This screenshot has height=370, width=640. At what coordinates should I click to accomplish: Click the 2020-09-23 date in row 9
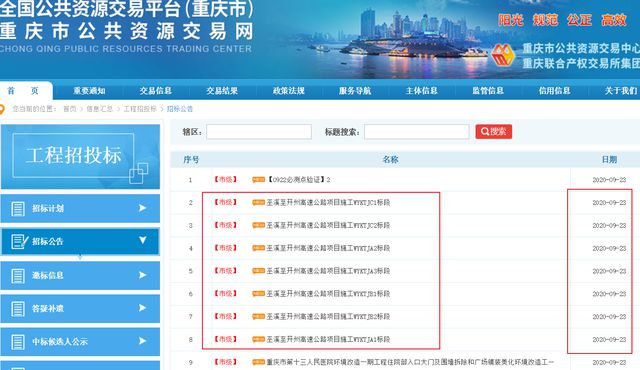tap(609, 362)
